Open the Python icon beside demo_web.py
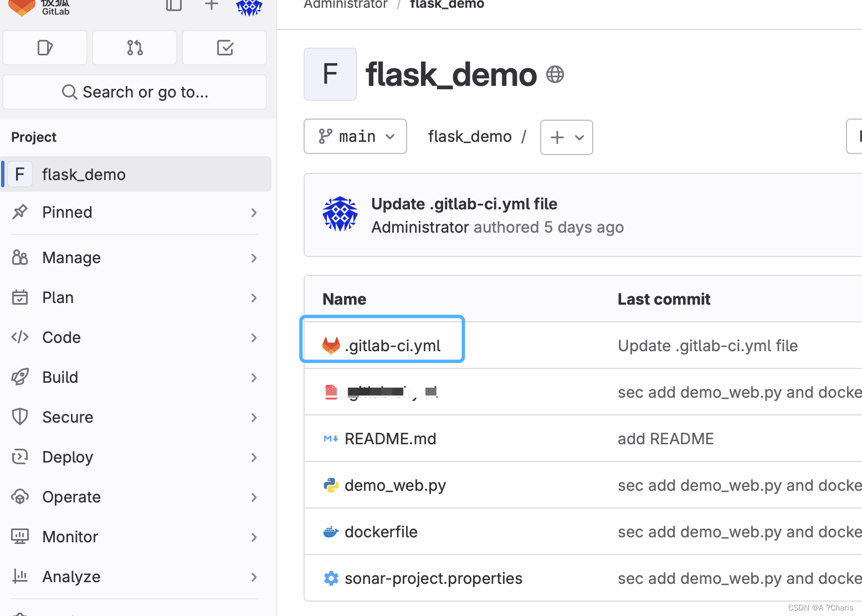862x616 pixels. point(331,485)
